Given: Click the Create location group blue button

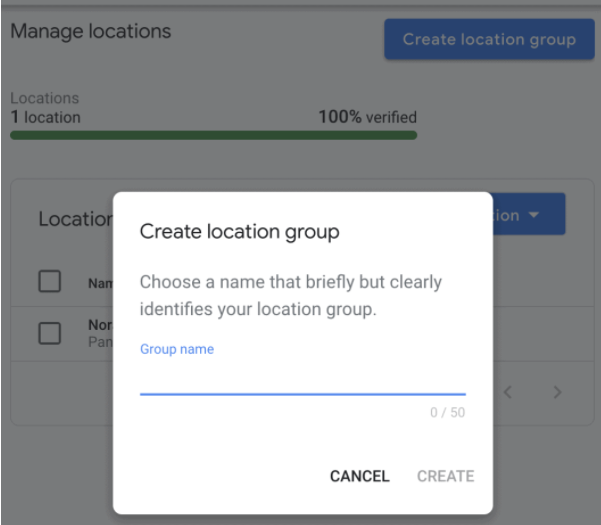Looking at the screenshot, I should 489,39.
